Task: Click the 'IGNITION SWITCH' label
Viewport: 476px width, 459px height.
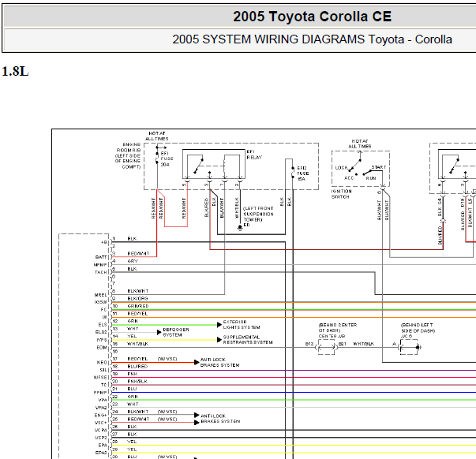Action: point(341,194)
